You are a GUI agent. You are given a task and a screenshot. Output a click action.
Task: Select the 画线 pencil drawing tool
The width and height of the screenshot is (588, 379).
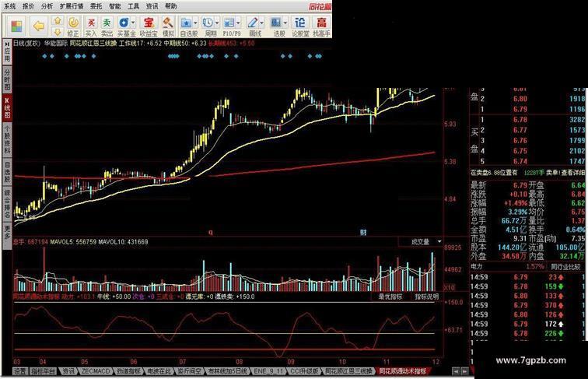pyautogui.click(x=253, y=23)
